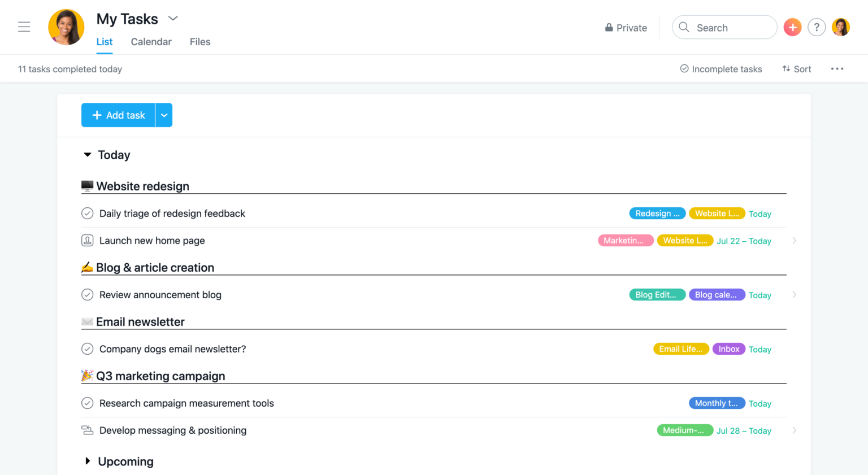Image resolution: width=868 pixels, height=475 pixels.
Task: Select the purple Inbox tag
Action: 728,348
